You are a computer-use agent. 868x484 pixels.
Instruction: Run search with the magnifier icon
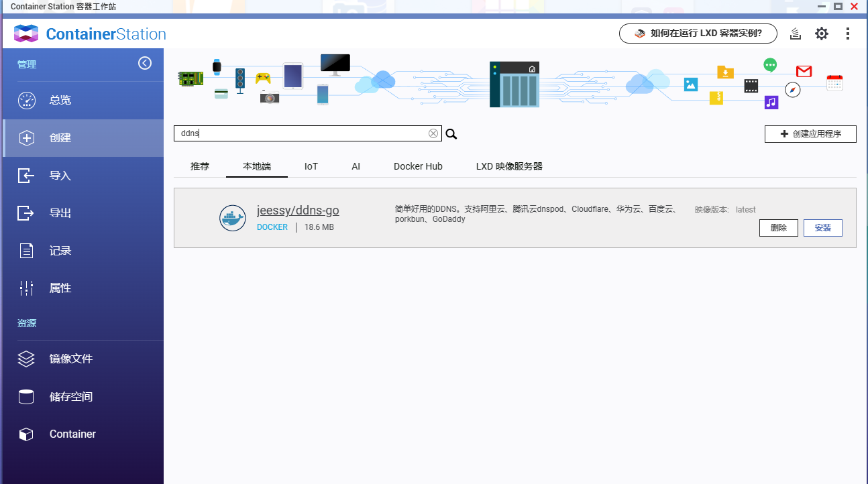(x=451, y=134)
